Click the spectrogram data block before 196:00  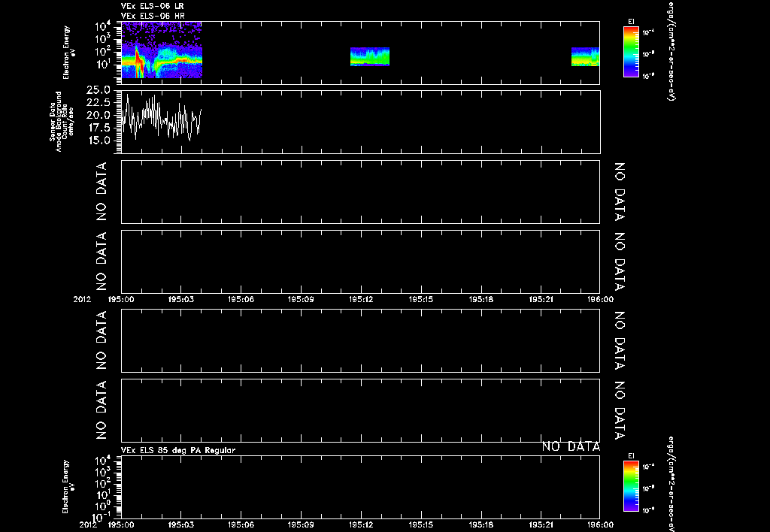click(x=585, y=56)
